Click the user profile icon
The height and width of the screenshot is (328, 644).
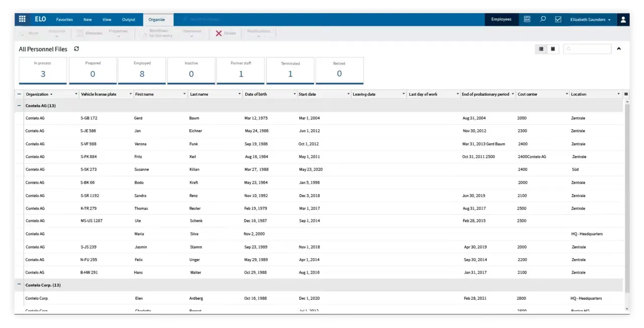pyautogui.click(x=623, y=19)
